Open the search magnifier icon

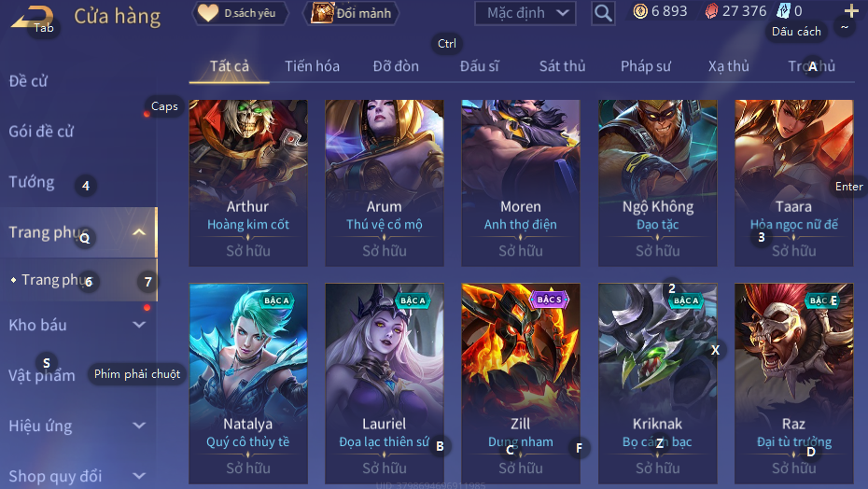click(603, 13)
